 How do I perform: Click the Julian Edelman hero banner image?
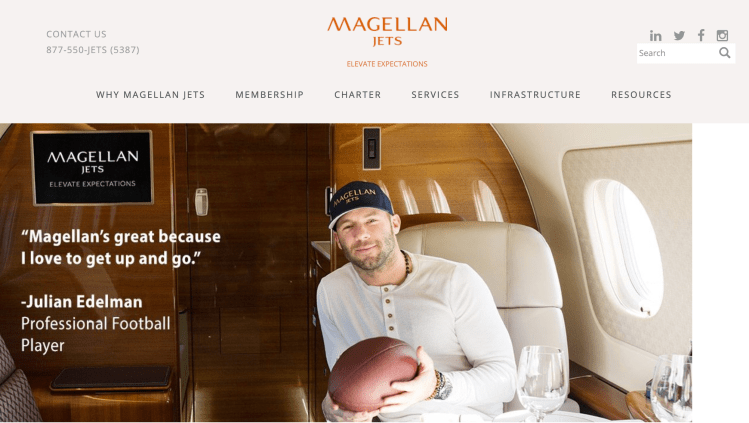(x=346, y=273)
